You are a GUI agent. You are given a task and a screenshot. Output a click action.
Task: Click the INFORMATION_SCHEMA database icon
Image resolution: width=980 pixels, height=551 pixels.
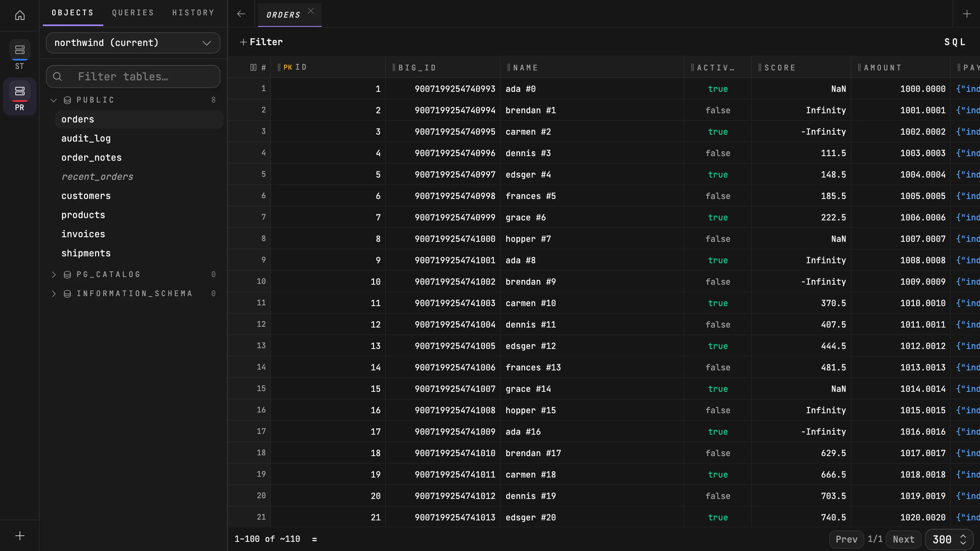point(67,294)
